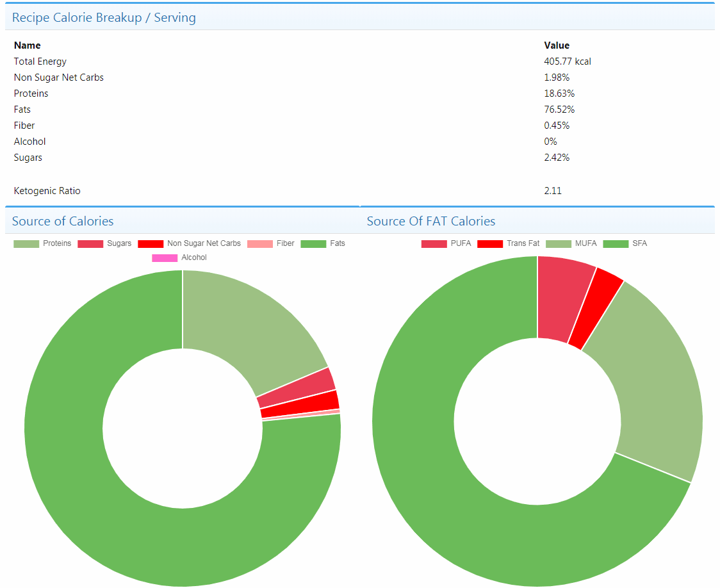Toggle the Fats legend swatch

coord(313,244)
